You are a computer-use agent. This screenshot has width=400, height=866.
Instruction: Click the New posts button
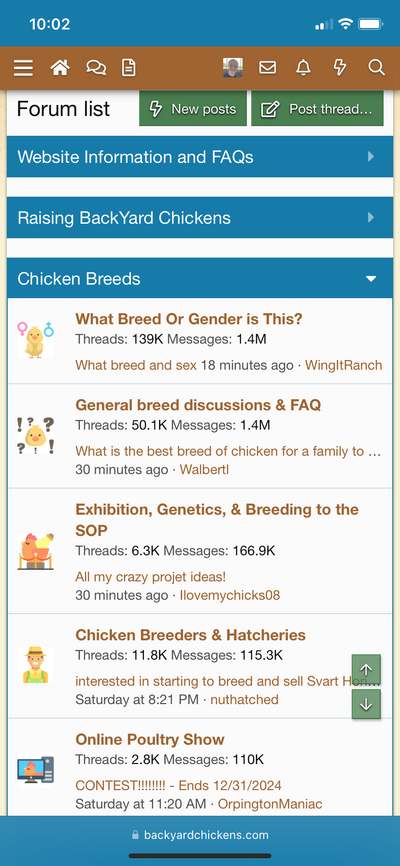click(193, 109)
